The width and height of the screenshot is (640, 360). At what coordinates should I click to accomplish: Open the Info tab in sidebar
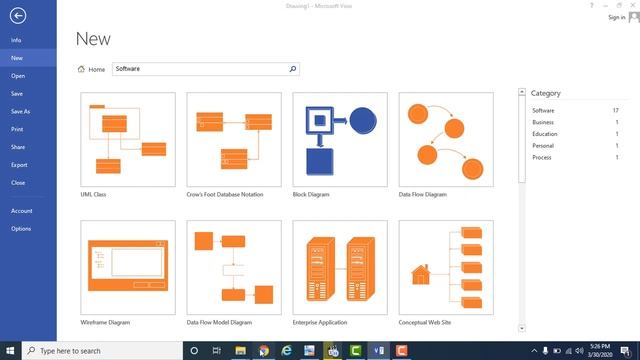28,40
